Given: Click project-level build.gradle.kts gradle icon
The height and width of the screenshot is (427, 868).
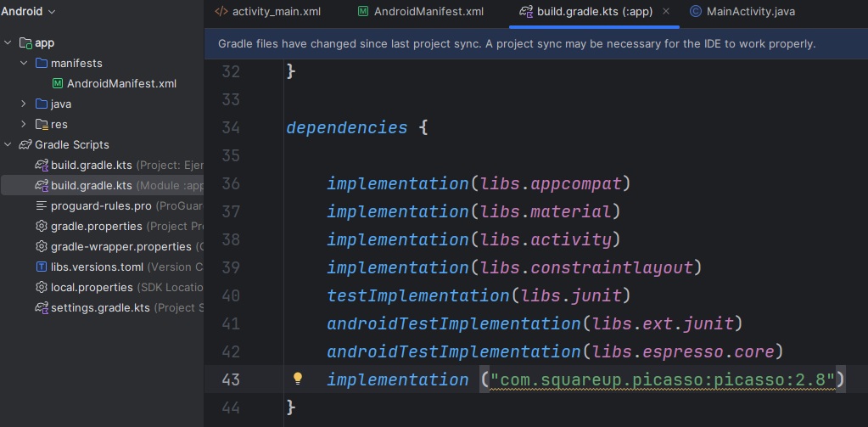Looking at the screenshot, I should [42, 165].
